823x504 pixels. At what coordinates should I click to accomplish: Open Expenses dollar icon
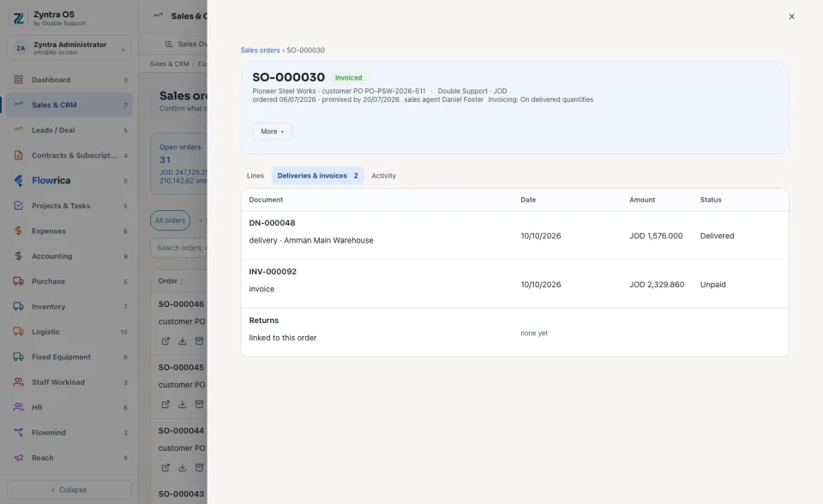(18, 231)
